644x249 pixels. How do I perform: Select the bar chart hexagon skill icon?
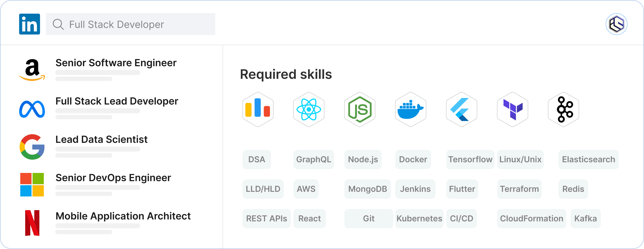258,109
